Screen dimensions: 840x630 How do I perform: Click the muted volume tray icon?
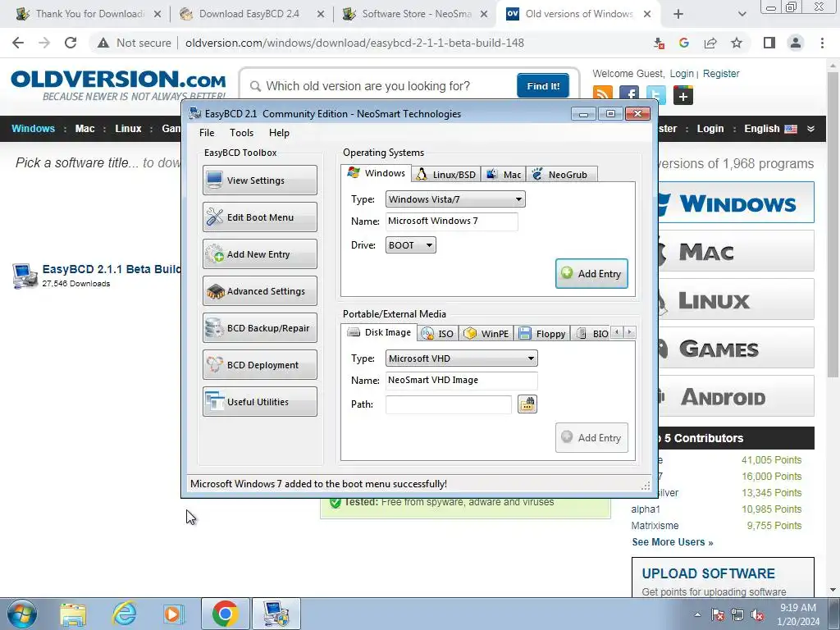pyautogui.click(x=757, y=615)
